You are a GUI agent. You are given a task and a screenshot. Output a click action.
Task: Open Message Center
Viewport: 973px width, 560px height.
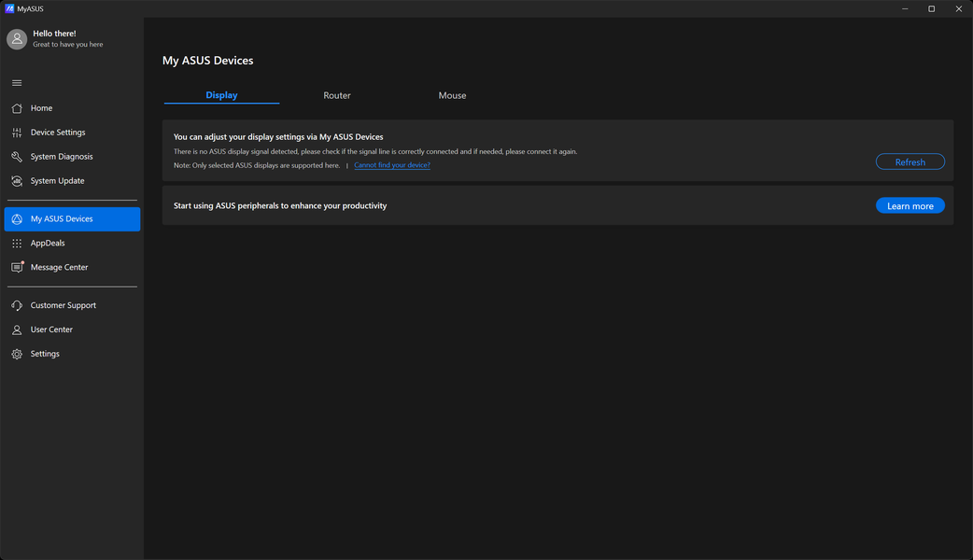[72, 267]
